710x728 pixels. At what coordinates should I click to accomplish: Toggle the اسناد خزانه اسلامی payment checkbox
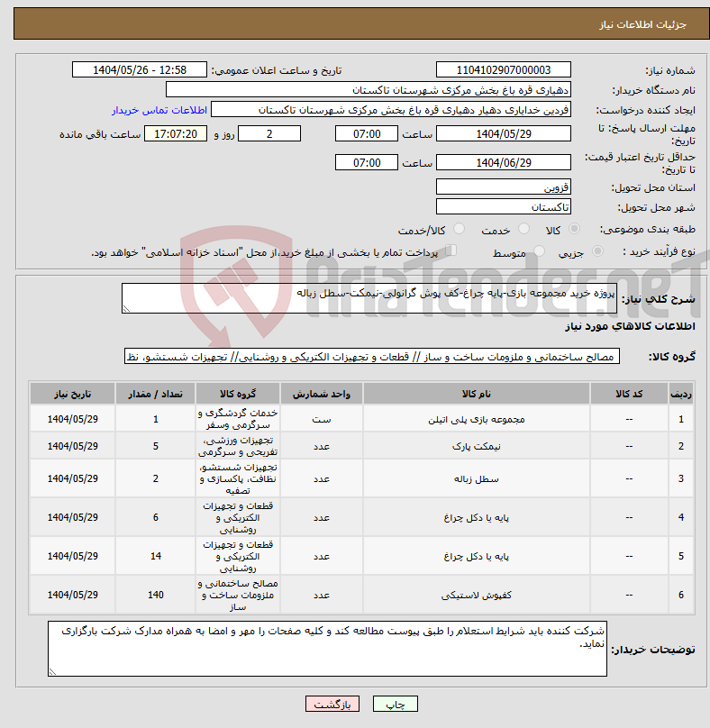pos(451,250)
